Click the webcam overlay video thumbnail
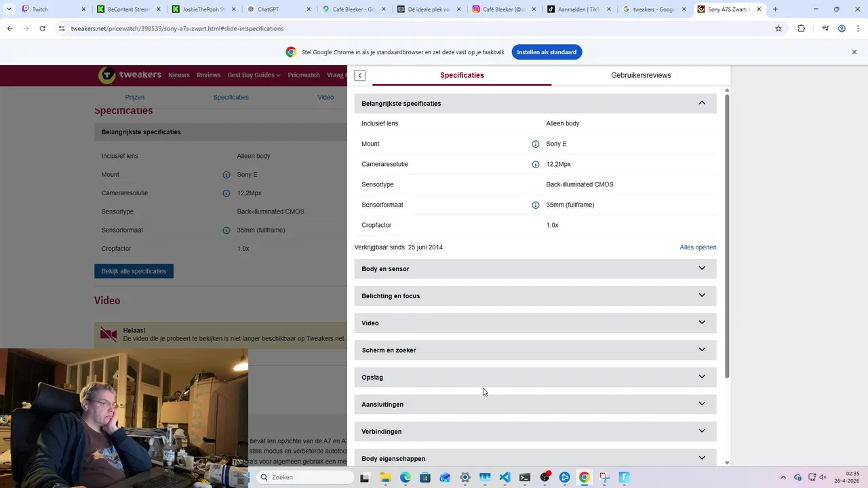Viewport: 868px width, 488px height. tap(124, 418)
